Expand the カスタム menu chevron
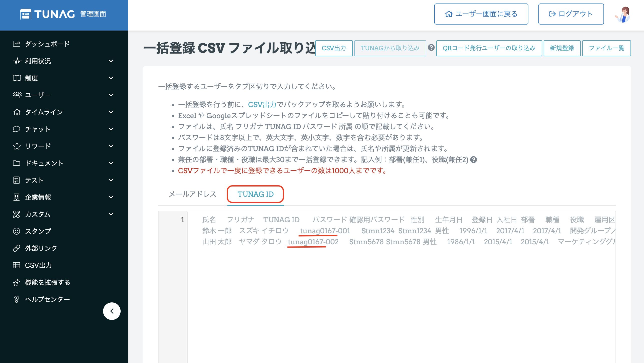644x363 pixels. (x=111, y=214)
